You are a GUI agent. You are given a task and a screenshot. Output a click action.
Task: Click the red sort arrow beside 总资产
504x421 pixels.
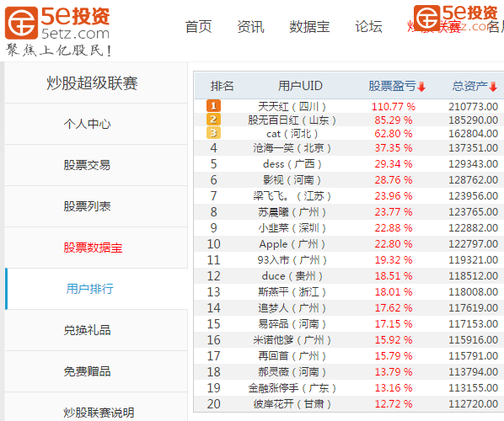[493, 86]
